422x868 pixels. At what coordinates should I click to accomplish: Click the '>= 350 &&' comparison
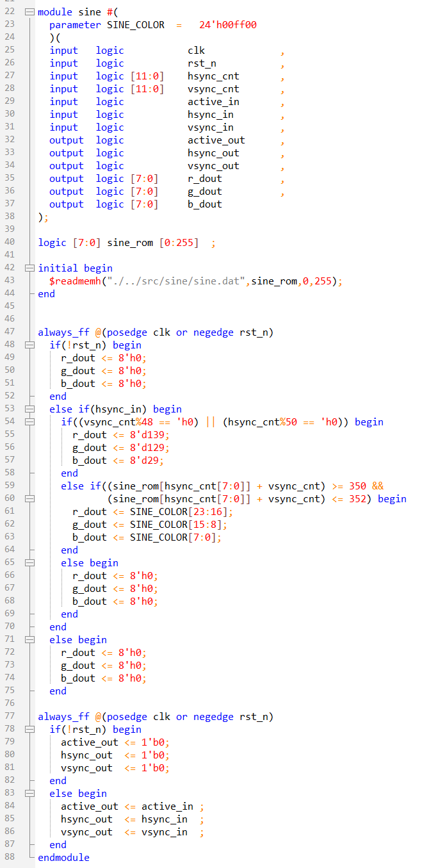(x=357, y=486)
